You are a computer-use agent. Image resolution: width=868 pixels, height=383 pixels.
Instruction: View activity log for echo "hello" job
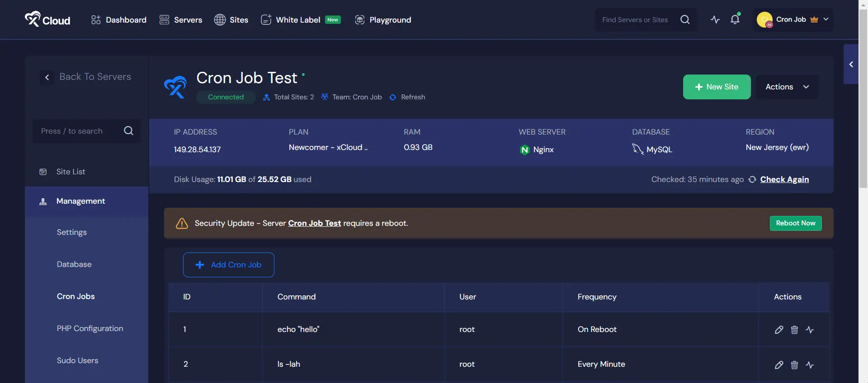click(x=810, y=330)
